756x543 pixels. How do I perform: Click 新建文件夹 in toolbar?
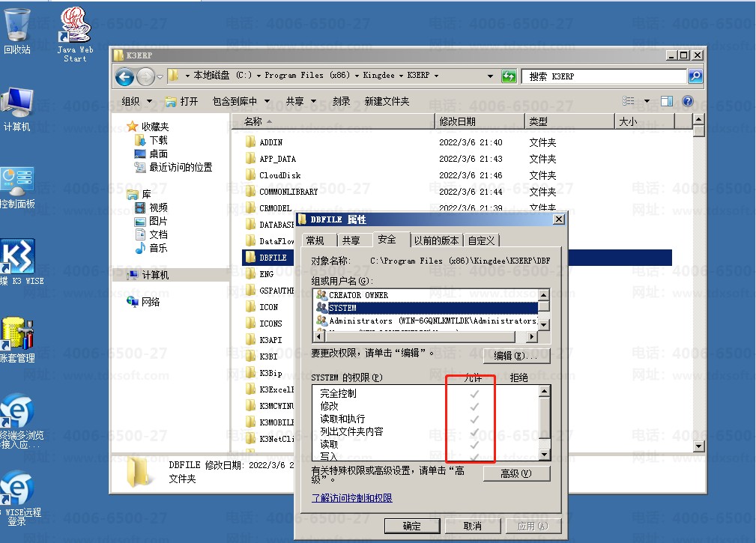tap(387, 101)
